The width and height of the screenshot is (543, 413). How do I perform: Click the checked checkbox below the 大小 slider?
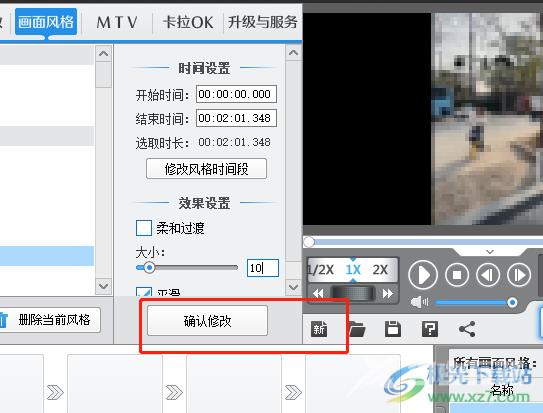(x=144, y=291)
